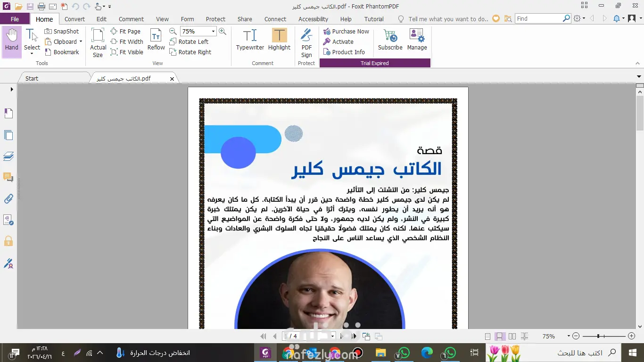This screenshot has height=362, width=644.
Task: Open the file folder icon in quick access
Action: pos(19,7)
